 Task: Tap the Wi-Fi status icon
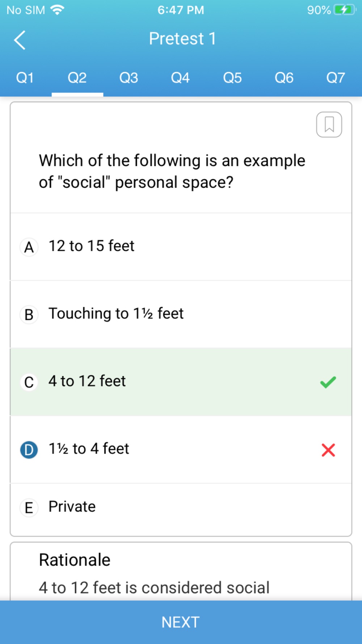57,10
